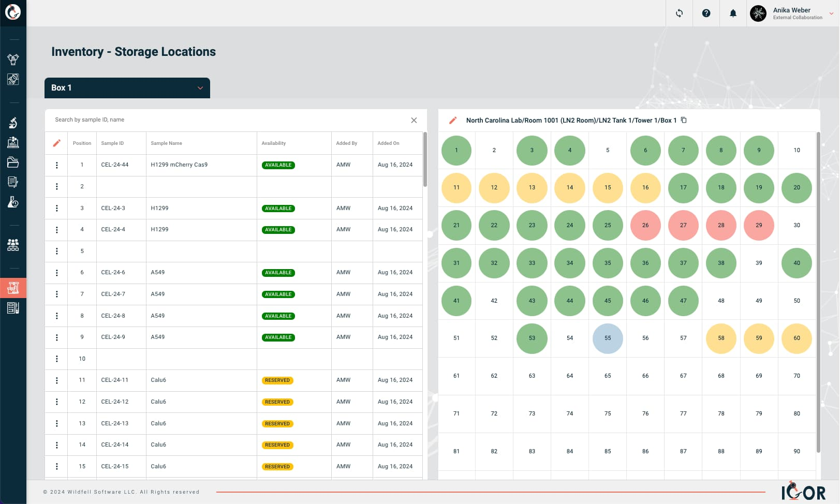Image resolution: width=840 pixels, height=504 pixels.
Task: Clear the search with the X button
Action: (414, 120)
